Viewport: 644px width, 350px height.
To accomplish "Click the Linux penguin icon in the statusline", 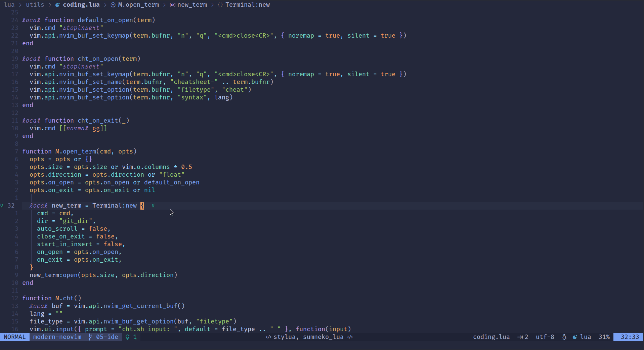I will click(x=564, y=337).
